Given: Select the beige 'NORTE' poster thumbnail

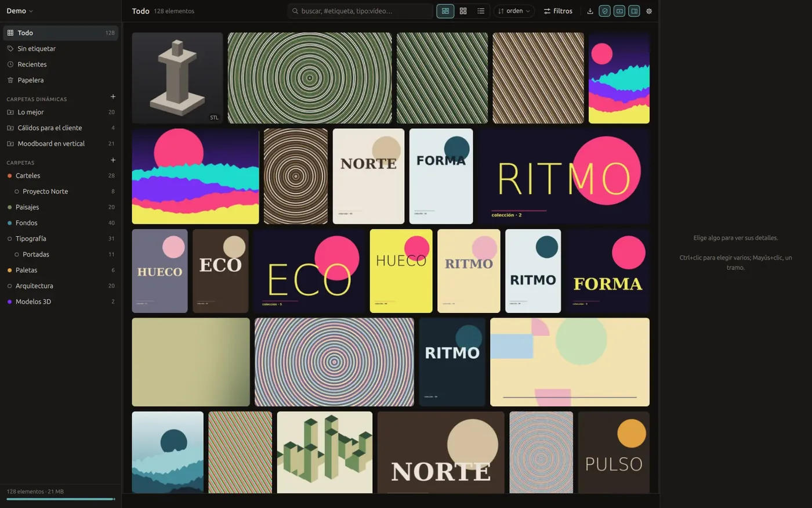Looking at the screenshot, I should coord(368,176).
